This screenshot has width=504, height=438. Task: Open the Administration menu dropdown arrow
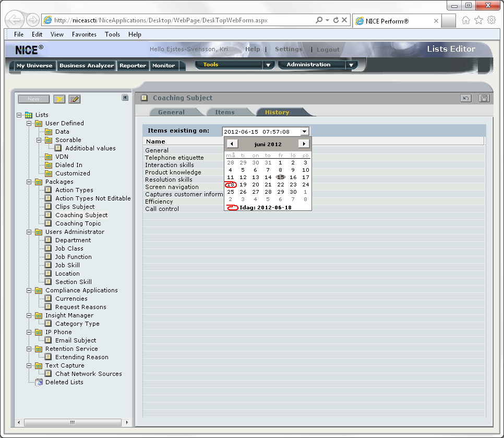pyautogui.click(x=352, y=65)
